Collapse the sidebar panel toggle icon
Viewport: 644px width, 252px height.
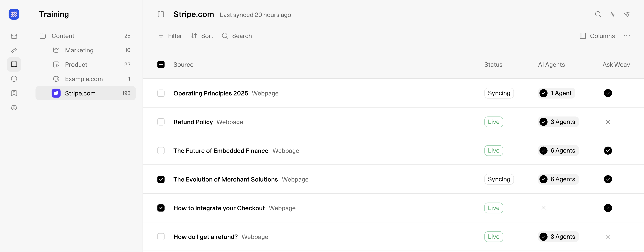coord(161,14)
